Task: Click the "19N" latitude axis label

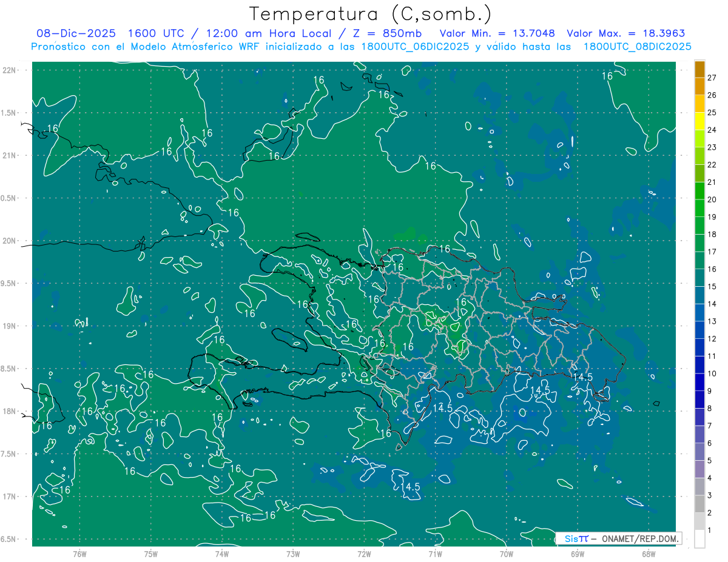Action: [x=9, y=326]
